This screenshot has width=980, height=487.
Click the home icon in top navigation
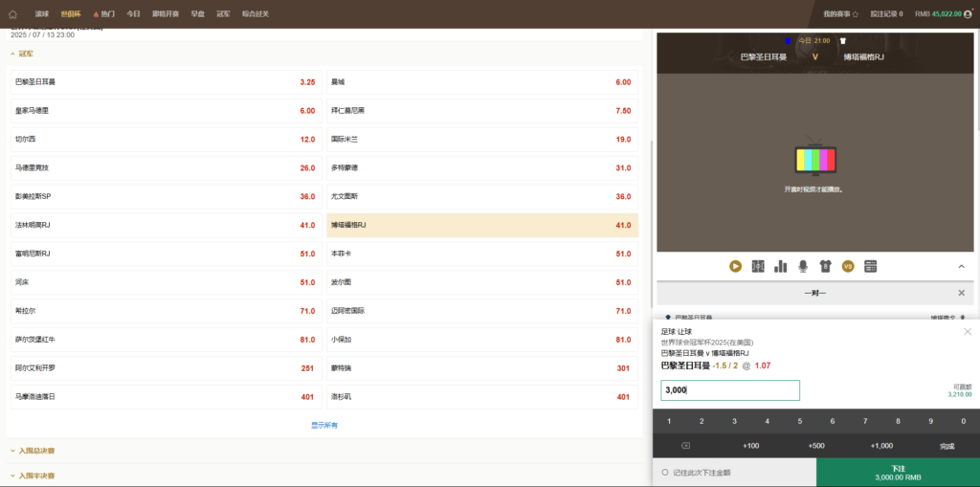pyautogui.click(x=12, y=14)
